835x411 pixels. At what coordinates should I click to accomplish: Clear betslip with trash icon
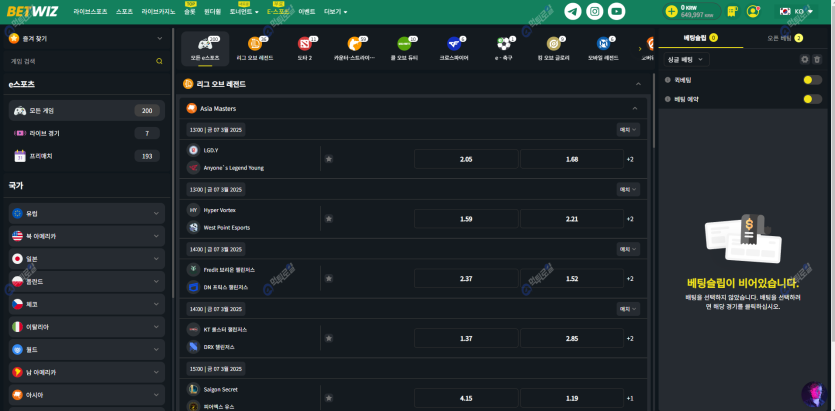pos(817,60)
